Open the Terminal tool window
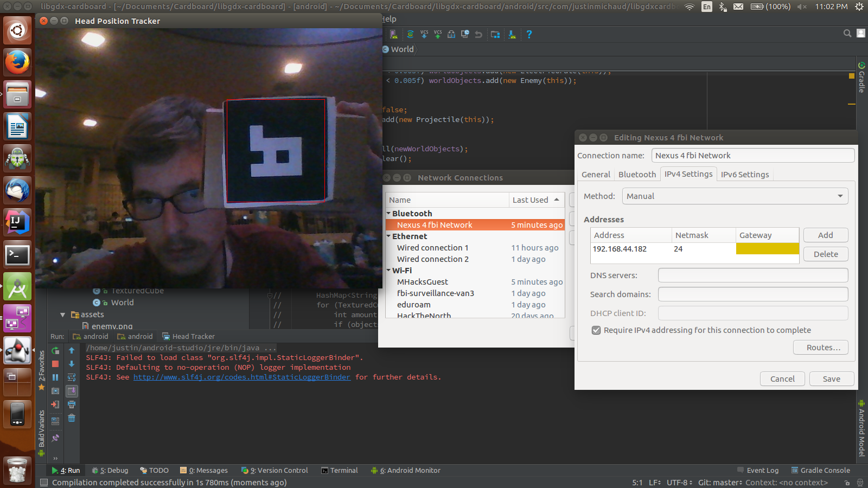This screenshot has width=868, height=488. tap(340, 471)
